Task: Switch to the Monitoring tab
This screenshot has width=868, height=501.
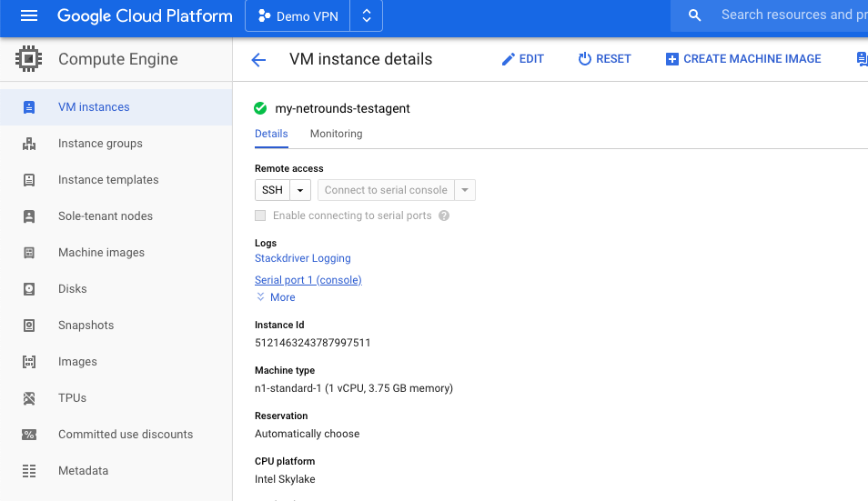Action: click(336, 134)
